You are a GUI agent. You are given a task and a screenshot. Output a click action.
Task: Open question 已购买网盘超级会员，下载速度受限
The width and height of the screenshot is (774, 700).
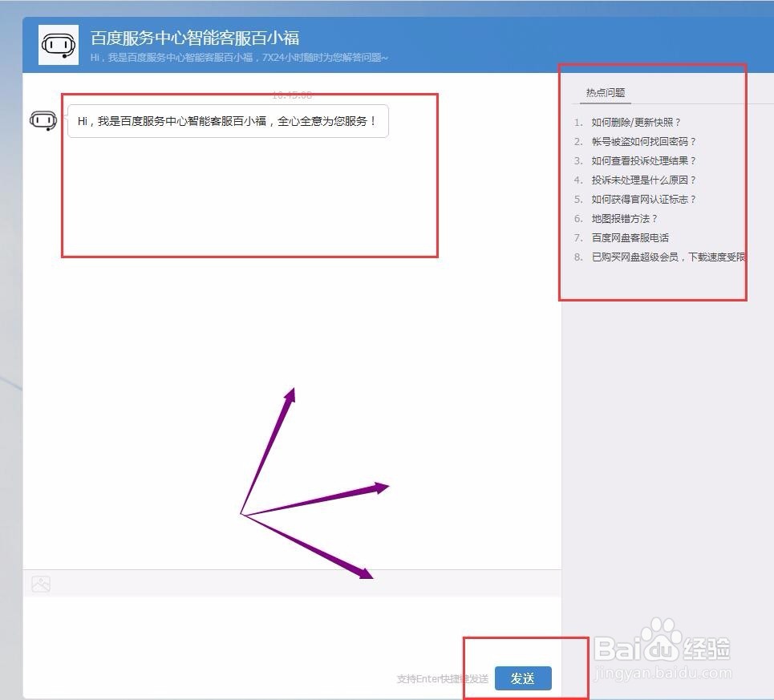click(x=668, y=257)
